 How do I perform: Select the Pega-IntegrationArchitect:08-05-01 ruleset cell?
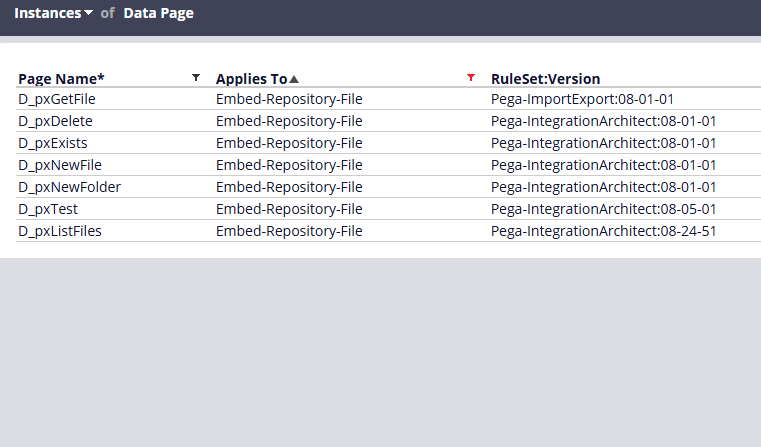point(604,209)
